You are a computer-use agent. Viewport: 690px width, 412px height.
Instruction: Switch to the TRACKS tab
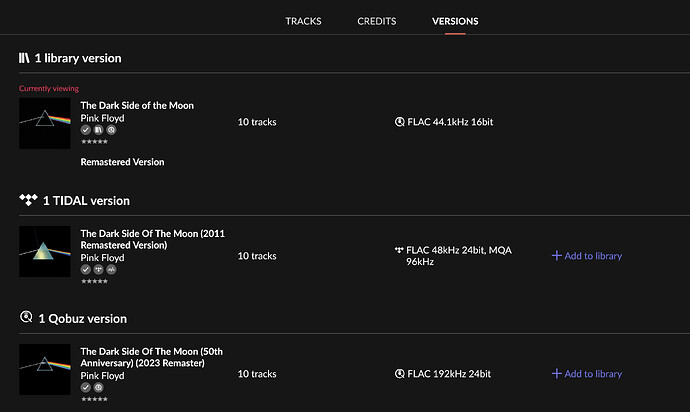click(x=303, y=21)
